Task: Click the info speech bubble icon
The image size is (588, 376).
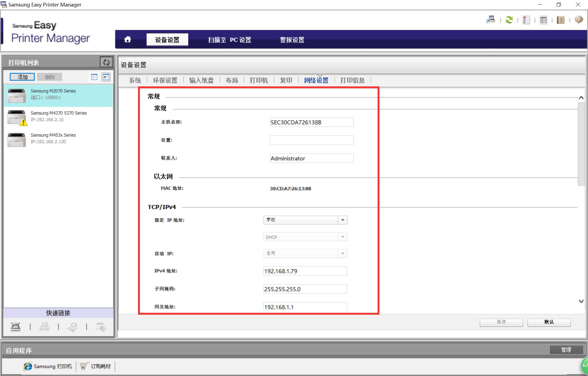Action: [578, 20]
